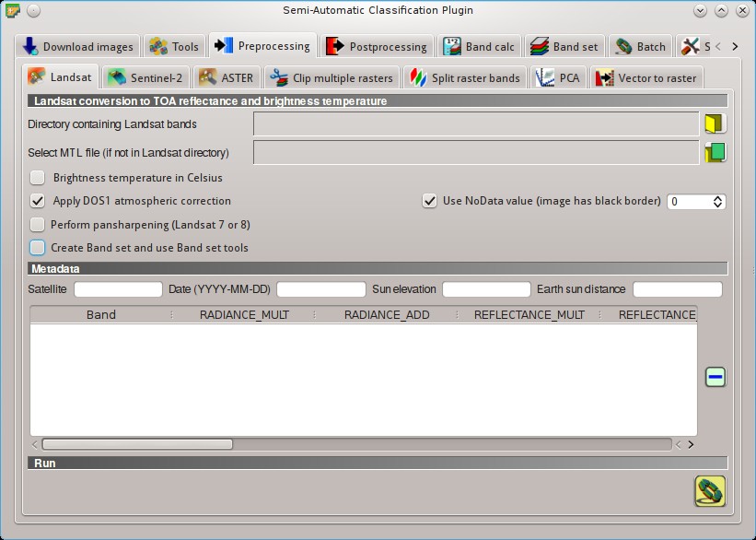This screenshot has height=540, width=756.
Task: Click the pin window button in title bar
Action: point(34,11)
